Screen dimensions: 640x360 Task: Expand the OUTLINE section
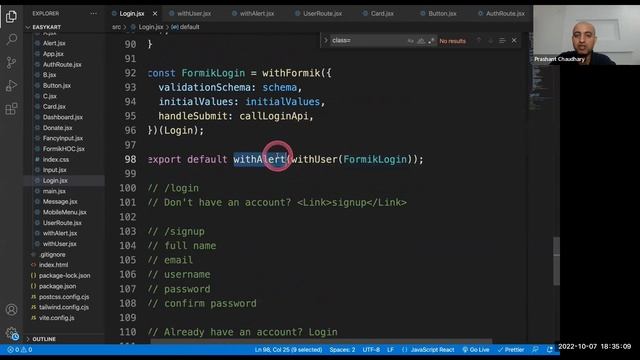coord(44,339)
